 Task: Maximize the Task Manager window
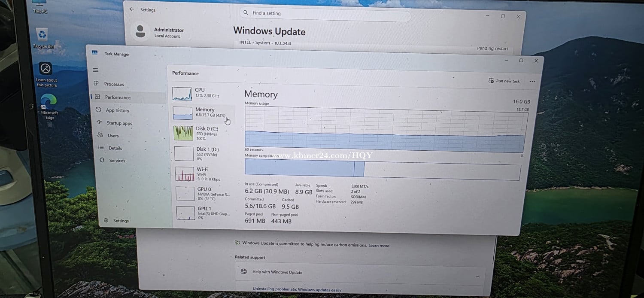pos(521,61)
